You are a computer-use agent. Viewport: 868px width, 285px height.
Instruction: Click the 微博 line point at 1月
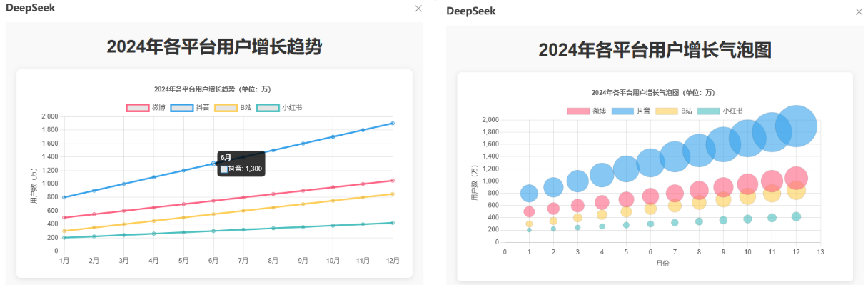64,217
